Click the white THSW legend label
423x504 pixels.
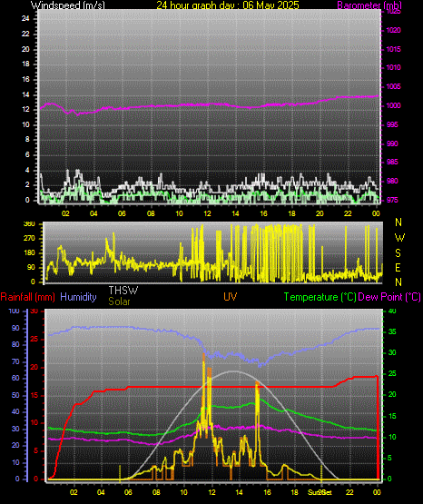(x=123, y=291)
